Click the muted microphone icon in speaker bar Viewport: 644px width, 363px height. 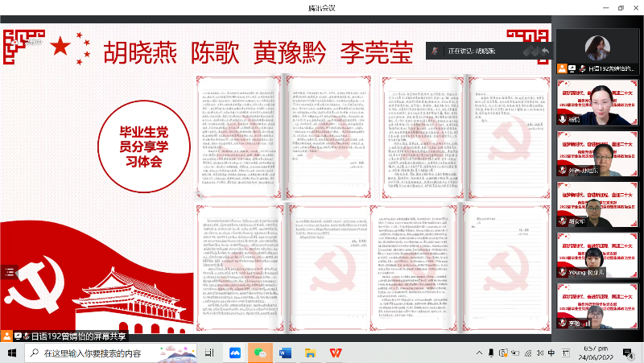pyautogui.click(x=436, y=51)
